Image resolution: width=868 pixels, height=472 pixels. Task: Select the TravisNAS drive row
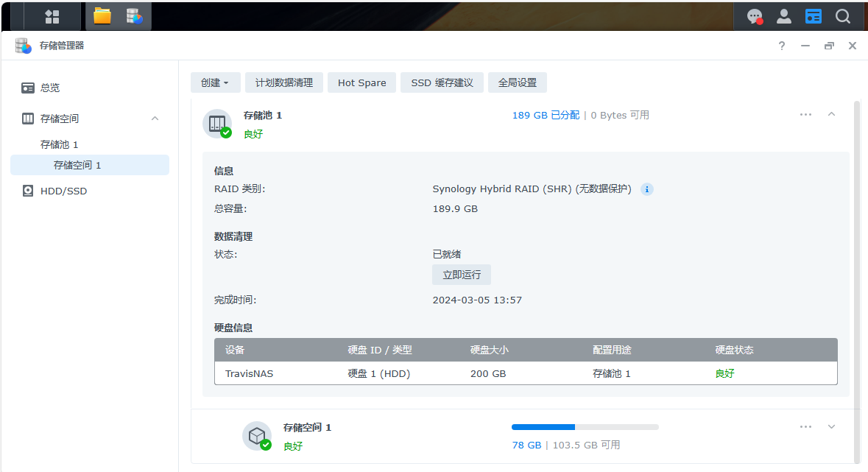point(526,373)
